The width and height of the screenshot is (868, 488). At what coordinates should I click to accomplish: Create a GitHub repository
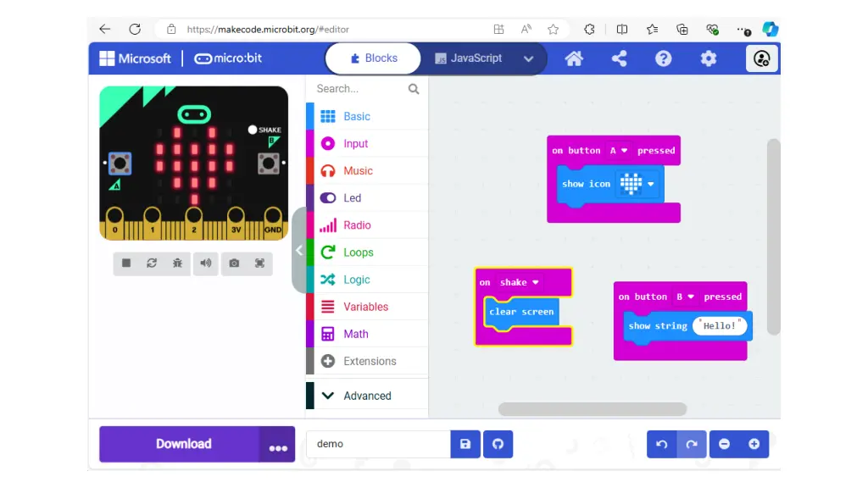click(498, 444)
